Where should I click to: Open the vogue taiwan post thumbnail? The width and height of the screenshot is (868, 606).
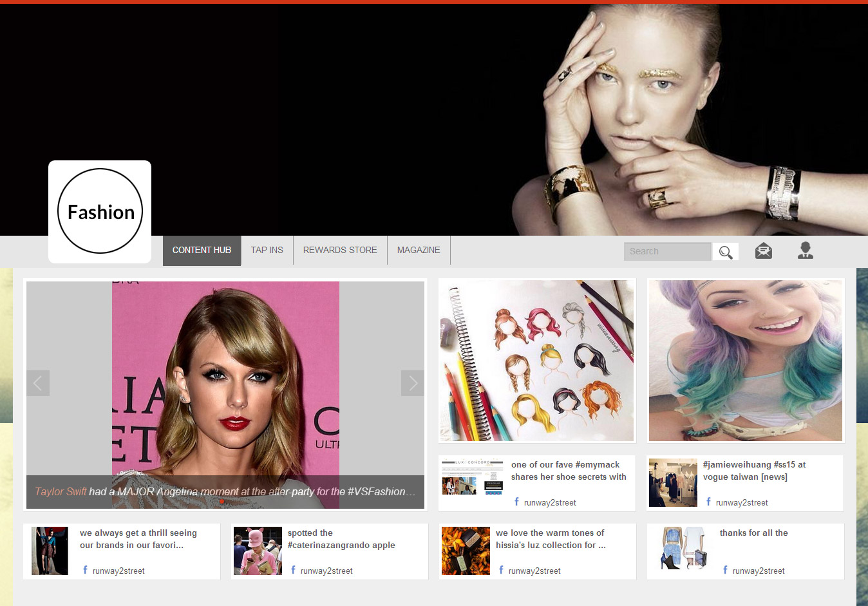click(673, 483)
